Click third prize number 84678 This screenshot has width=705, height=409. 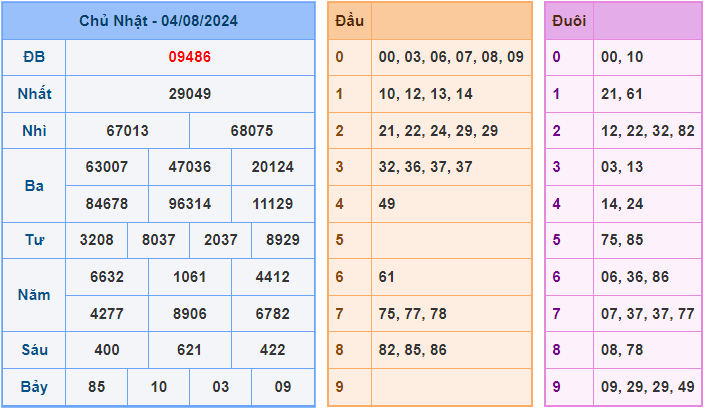106,204
